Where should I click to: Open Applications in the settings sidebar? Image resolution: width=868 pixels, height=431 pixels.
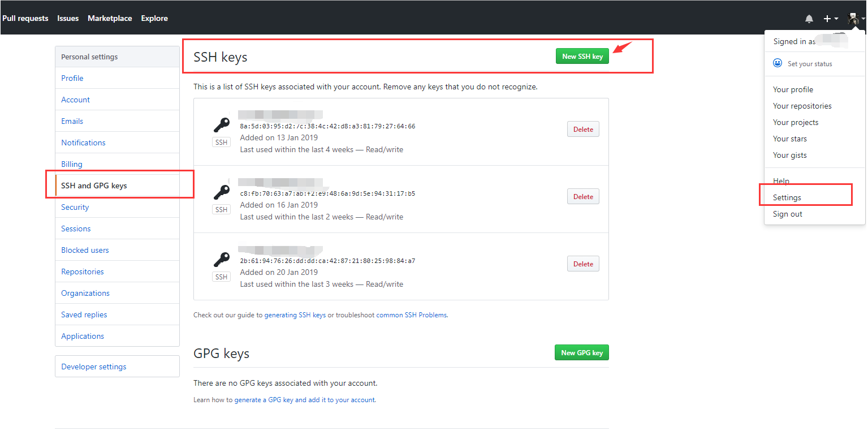click(x=117, y=336)
